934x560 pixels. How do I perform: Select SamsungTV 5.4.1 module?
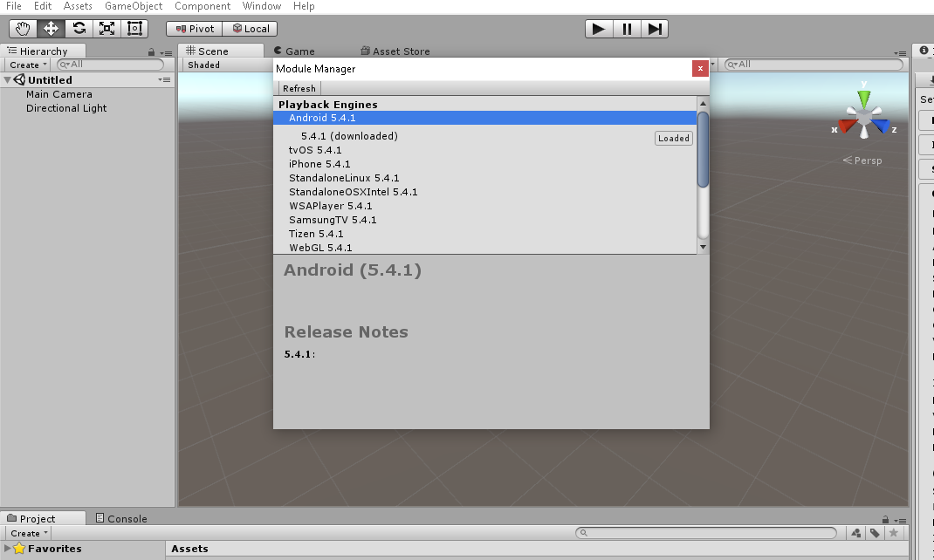pyautogui.click(x=333, y=220)
